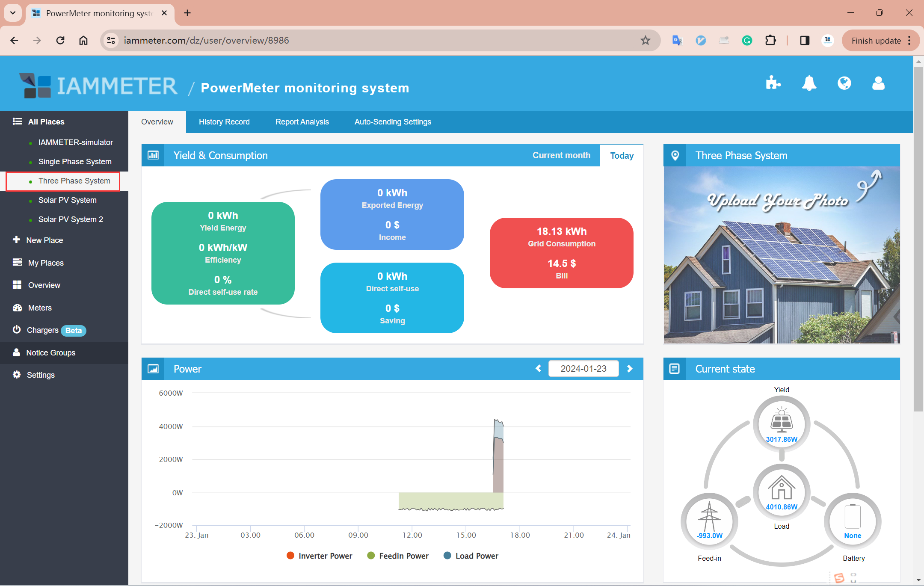This screenshot has width=924, height=586.
Task: Click the Meters gauge icon in sidebar
Action: coord(17,308)
